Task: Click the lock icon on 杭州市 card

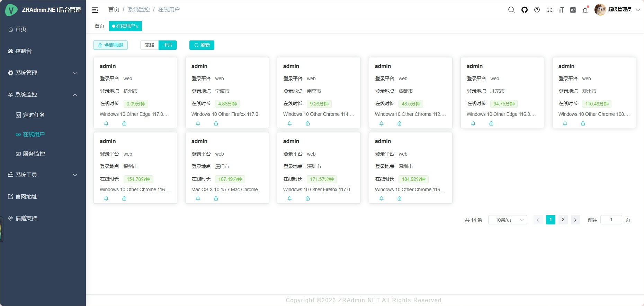Action: coord(124,123)
